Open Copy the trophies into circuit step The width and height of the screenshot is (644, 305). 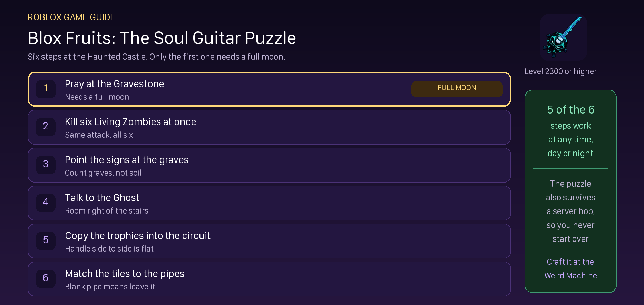pyautogui.click(x=269, y=241)
